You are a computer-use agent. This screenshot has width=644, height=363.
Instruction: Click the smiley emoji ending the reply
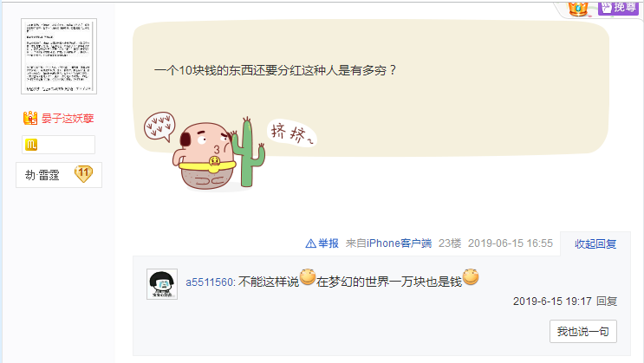(x=471, y=276)
